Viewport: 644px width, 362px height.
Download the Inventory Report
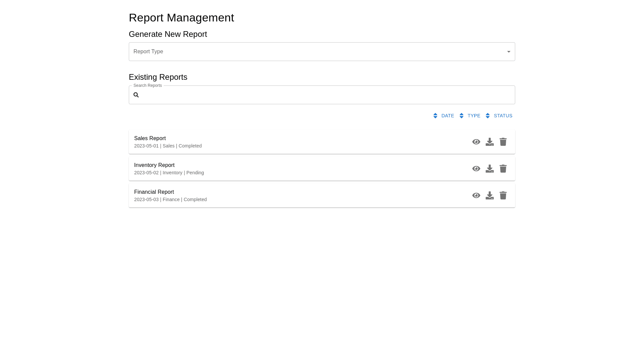[489, 169]
